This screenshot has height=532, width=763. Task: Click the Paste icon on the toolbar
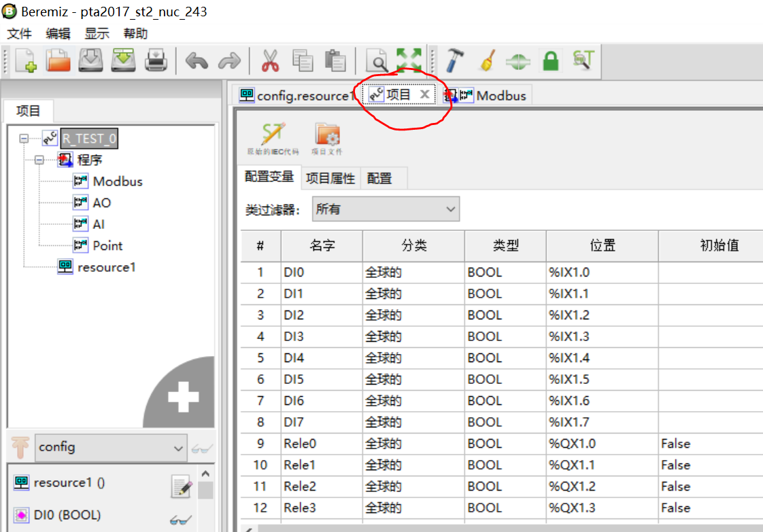pos(335,60)
